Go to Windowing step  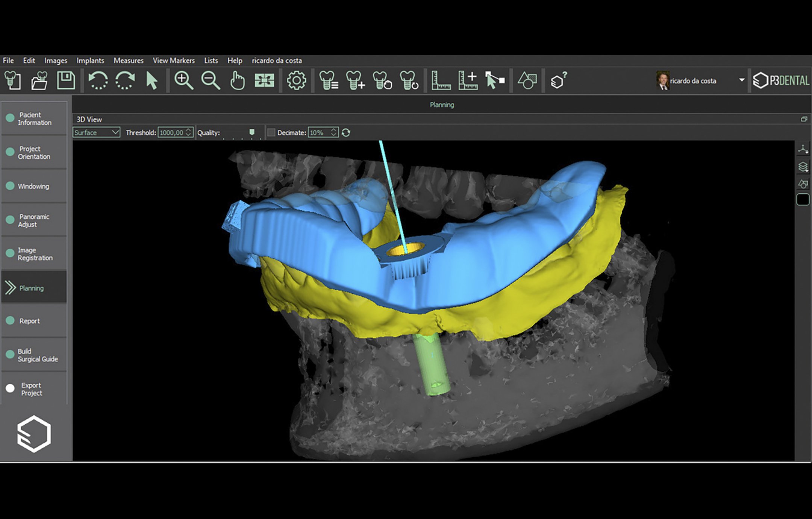pyautogui.click(x=34, y=186)
